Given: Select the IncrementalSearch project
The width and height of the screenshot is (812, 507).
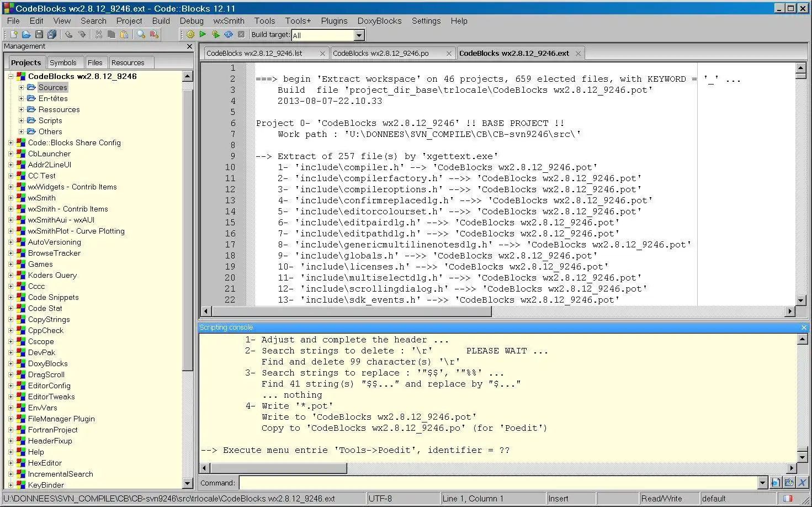Looking at the screenshot, I should pos(60,474).
